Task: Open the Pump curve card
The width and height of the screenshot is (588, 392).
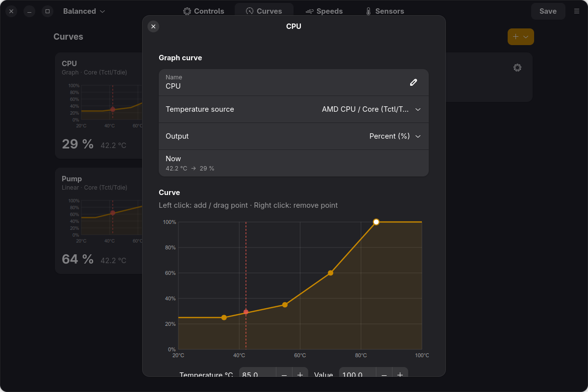Action: pos(99,220)
